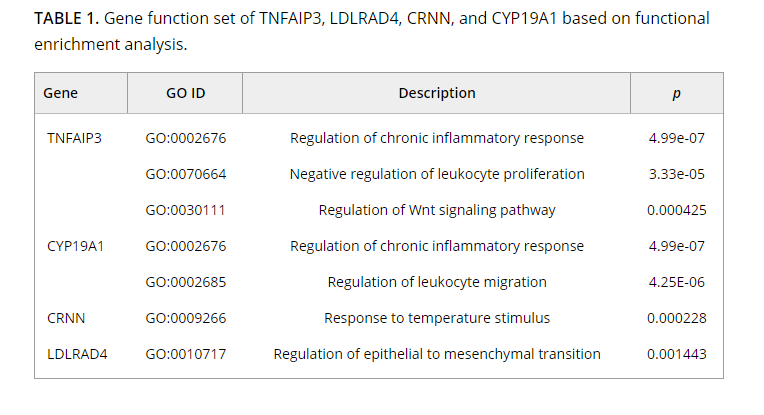Click the 4.25E-06 p value

coord(676,283)
